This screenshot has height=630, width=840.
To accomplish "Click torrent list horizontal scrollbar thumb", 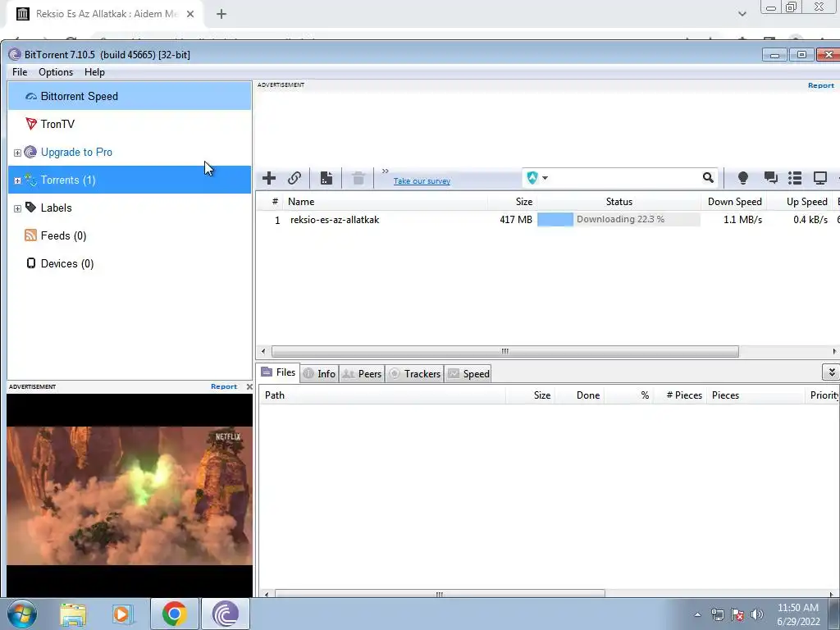I will (505, 351).
